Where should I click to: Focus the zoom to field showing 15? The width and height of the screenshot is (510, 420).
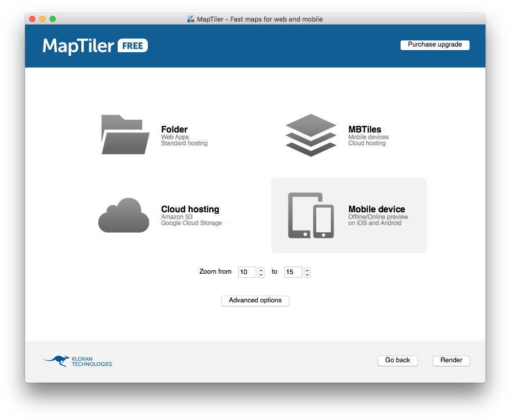293,272
